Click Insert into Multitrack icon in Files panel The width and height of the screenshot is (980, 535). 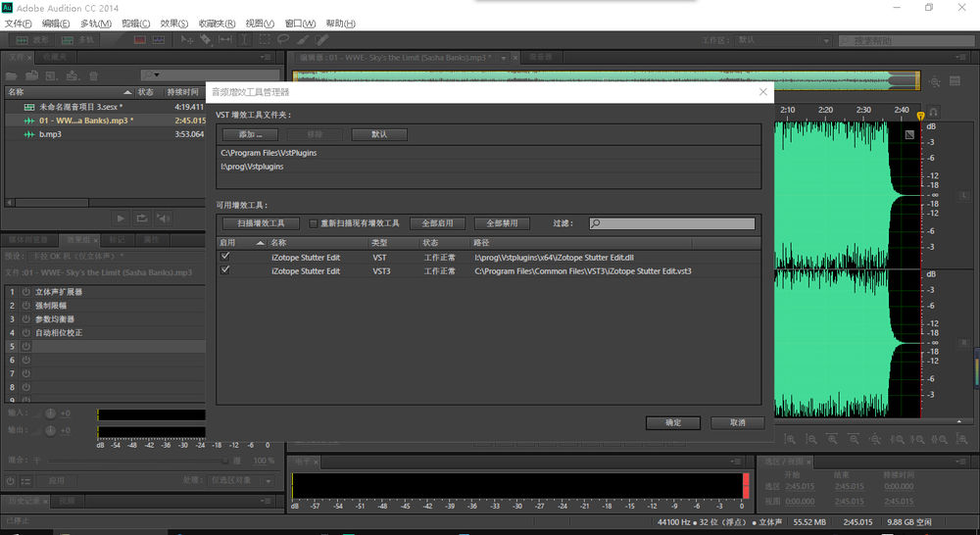[x=73, y=75]
